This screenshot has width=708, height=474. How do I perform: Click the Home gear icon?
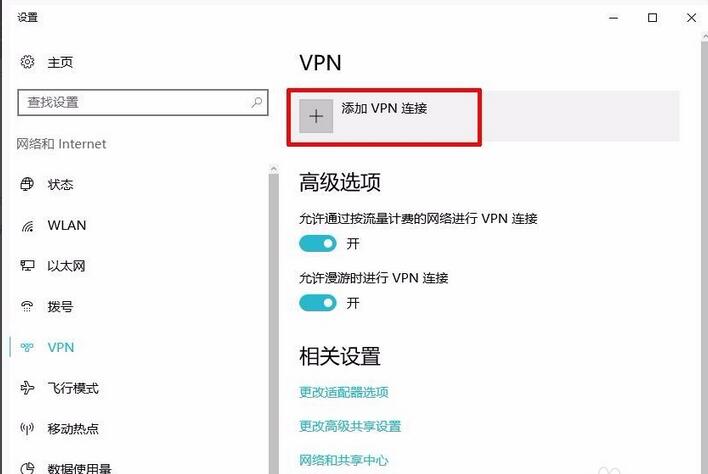pos(27,61)
